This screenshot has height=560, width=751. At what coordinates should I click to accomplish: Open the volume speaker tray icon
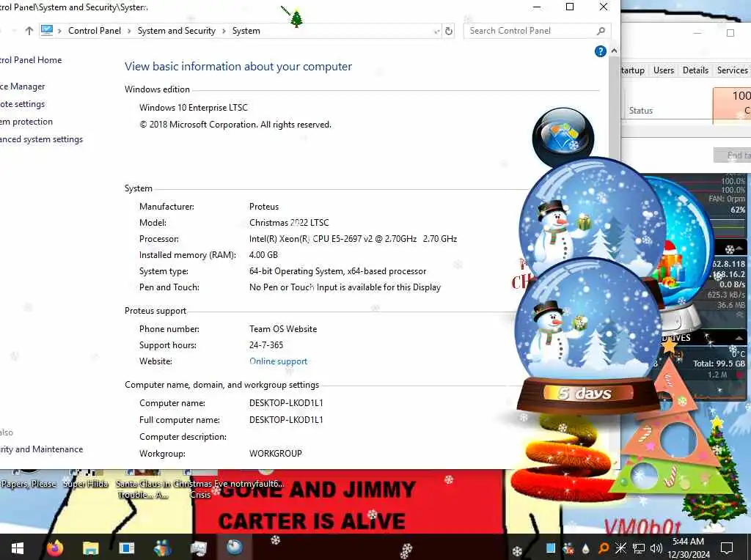tap(656, 548)
